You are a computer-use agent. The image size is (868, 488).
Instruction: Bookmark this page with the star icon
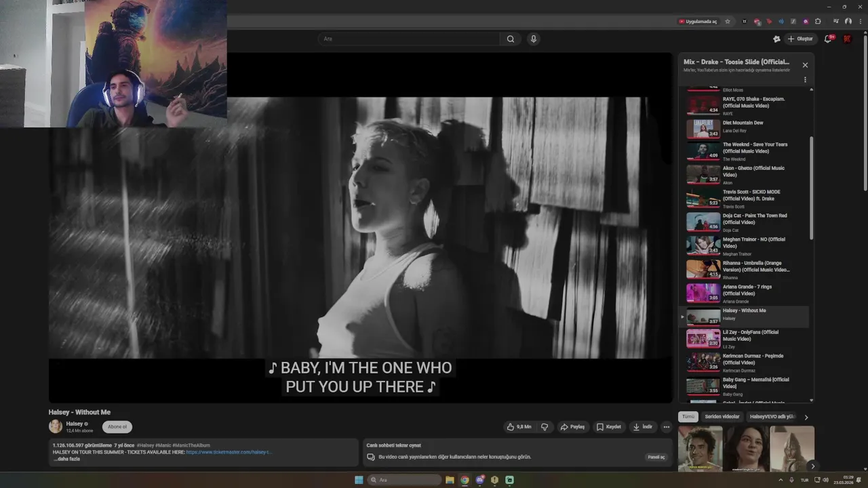coord(728,21)
